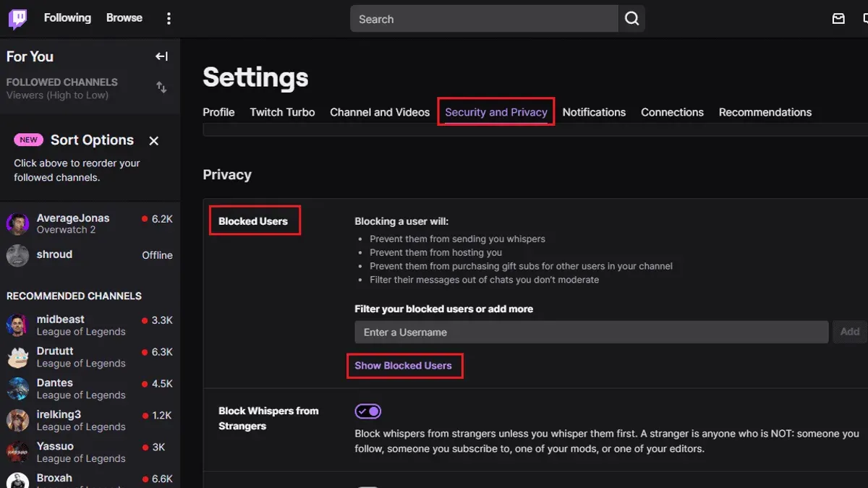This screenshot has height=488, width=868.
Task: Click the Sort Options heading
Action: 92,140
